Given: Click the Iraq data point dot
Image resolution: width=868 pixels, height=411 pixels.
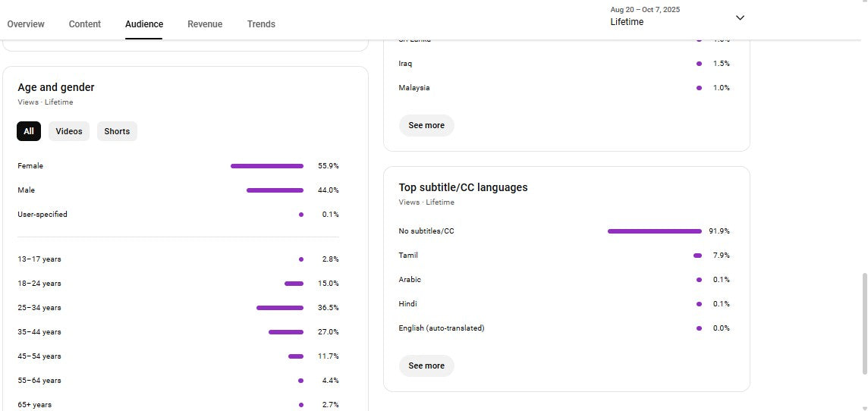Looking at the screenshot, I should point(699,64).
